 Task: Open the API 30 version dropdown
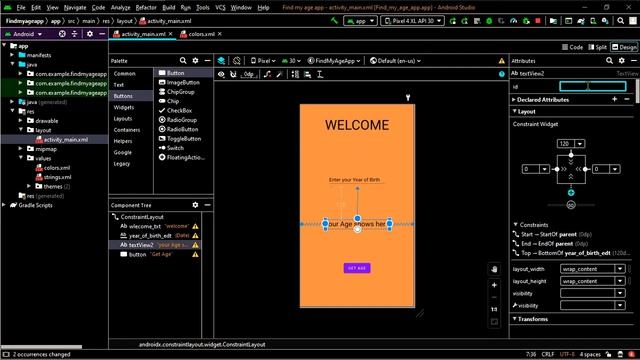(291, 61)
